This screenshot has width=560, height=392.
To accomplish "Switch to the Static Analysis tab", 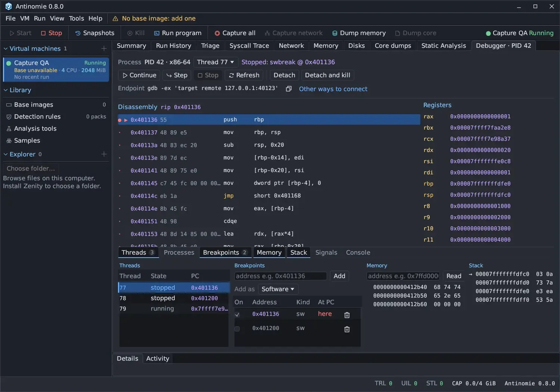I will [444, 46].
